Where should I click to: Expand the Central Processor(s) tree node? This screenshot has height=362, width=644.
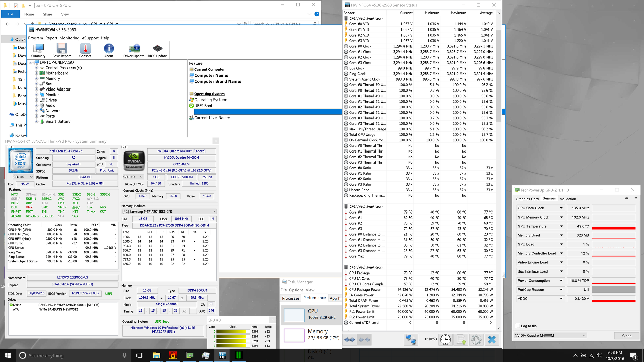click(x=36, y=68)
